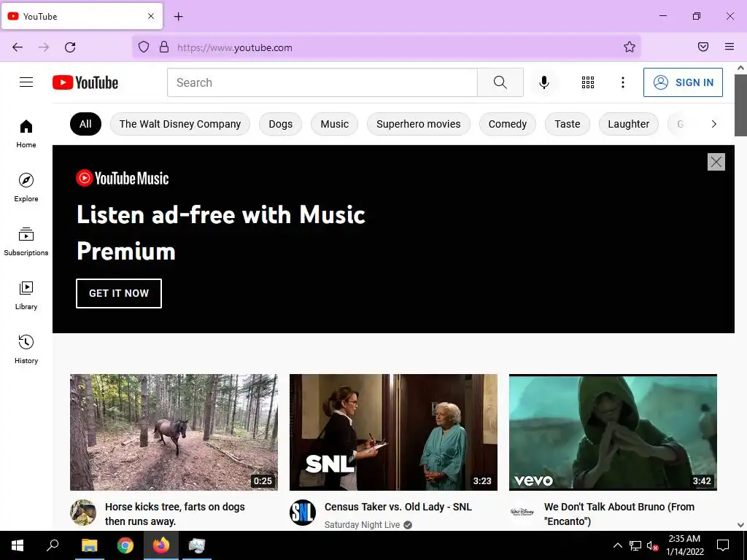The height and width of the screenshot is (560, 747).
Task: Reload the current page
Action: (x=70, y=47)
